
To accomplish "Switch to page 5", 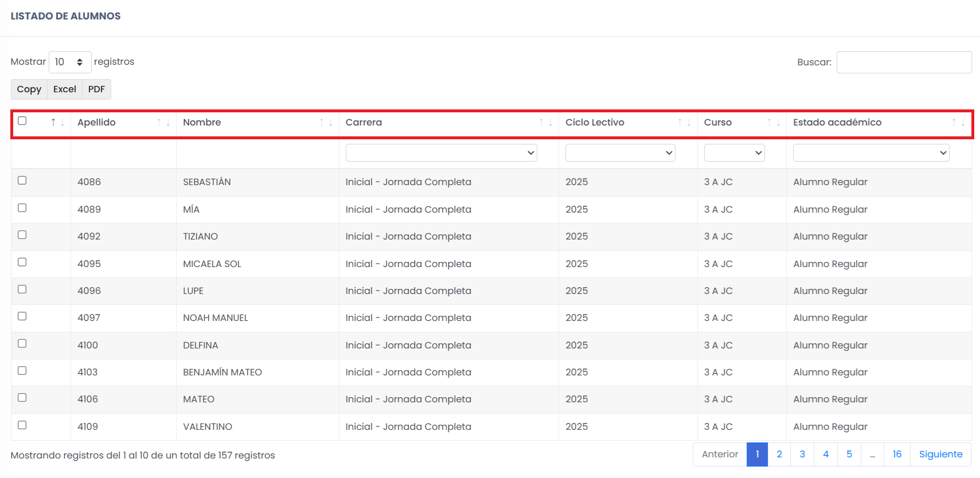I will point(849,455).
